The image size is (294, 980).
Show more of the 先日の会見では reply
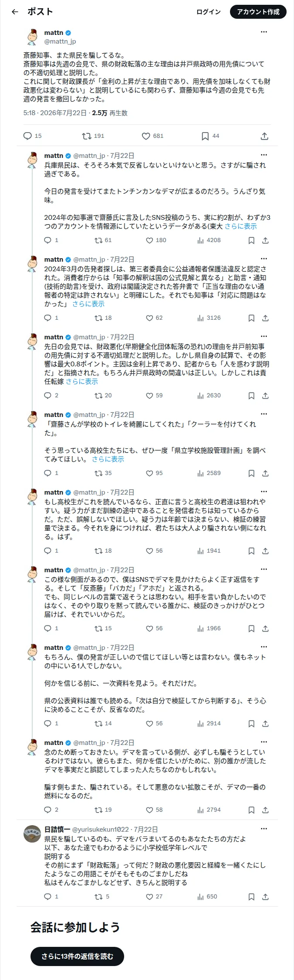tap(82, 382)
